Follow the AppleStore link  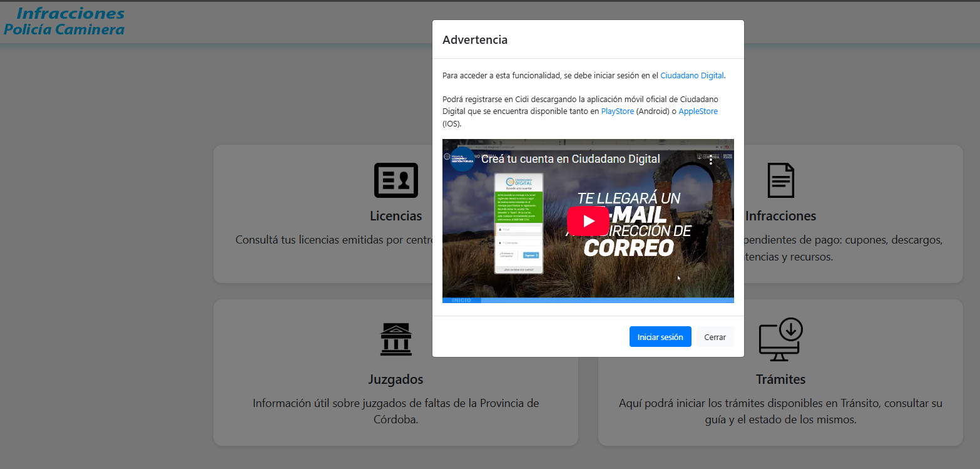698,111
